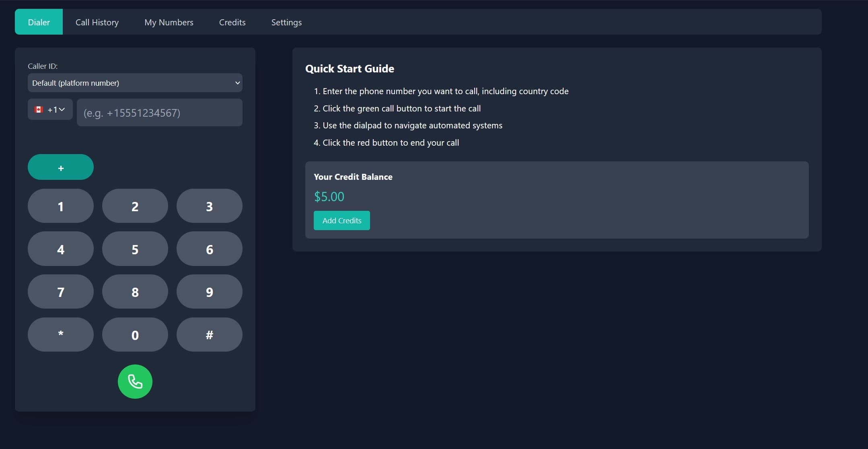Click the Your Credit Balance label
The width and height of the screenshot is (868, 449).
353,177
